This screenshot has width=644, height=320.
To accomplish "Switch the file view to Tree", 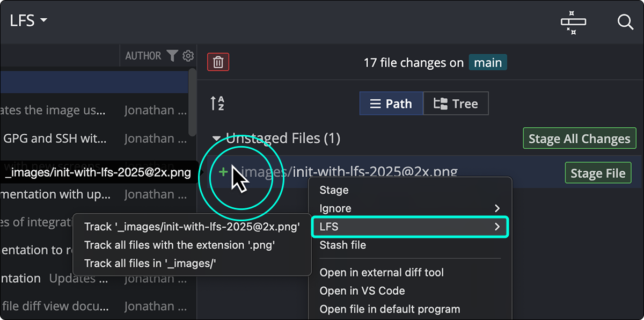I will pos(456,103).
